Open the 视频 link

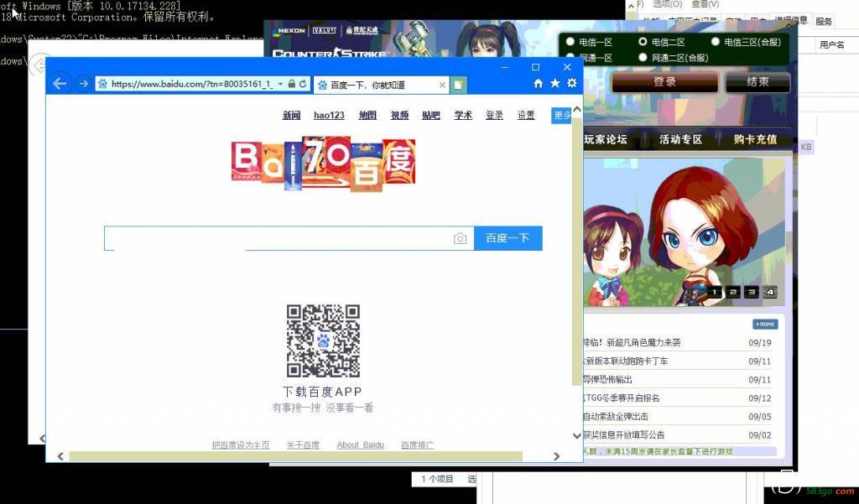(399, 115)
